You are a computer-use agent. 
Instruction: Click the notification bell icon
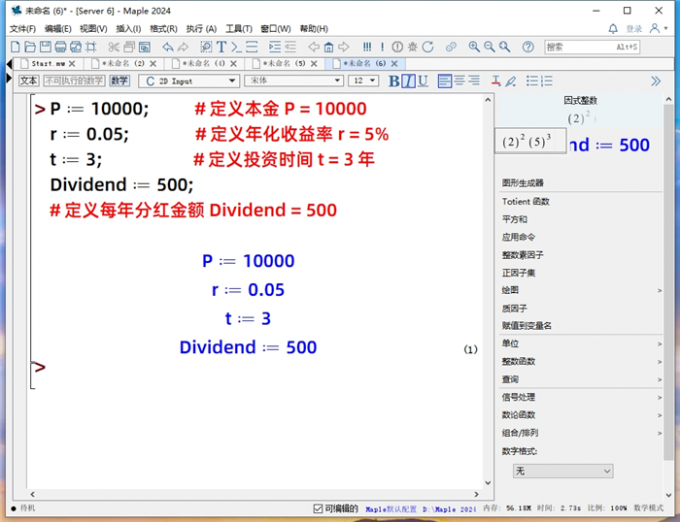click(613, 29)
